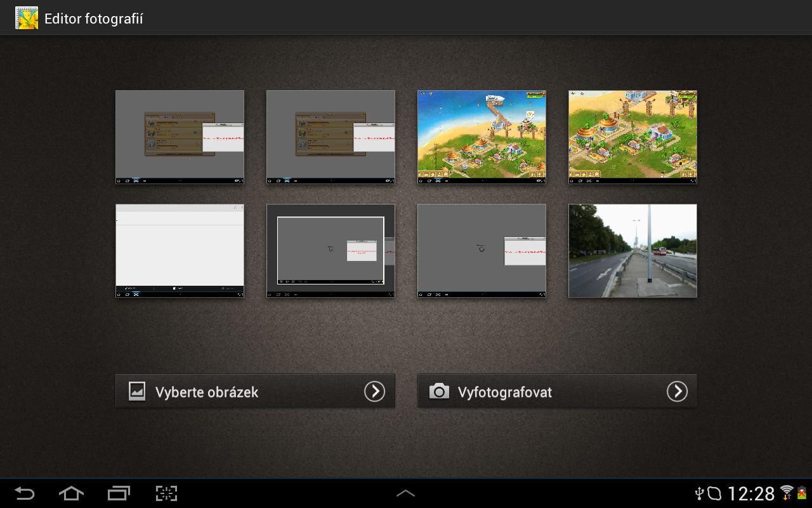Screen dimensions: 812x508
Task: Open the first gray dialog screenshot thumbnail
Action: pyautogui.click(x=180, y=137)
